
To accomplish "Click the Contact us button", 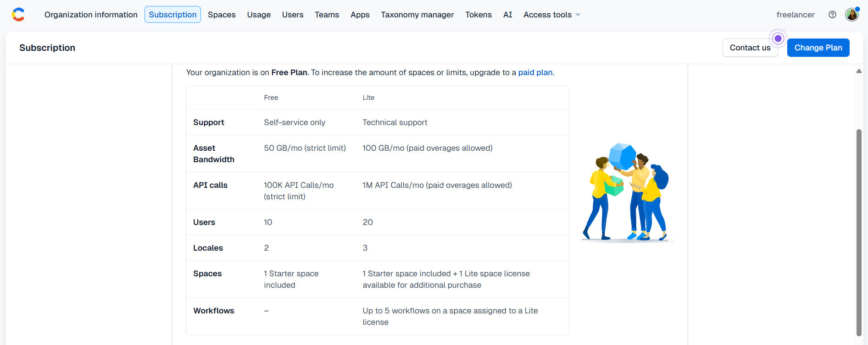I will [x=750, y=48].
